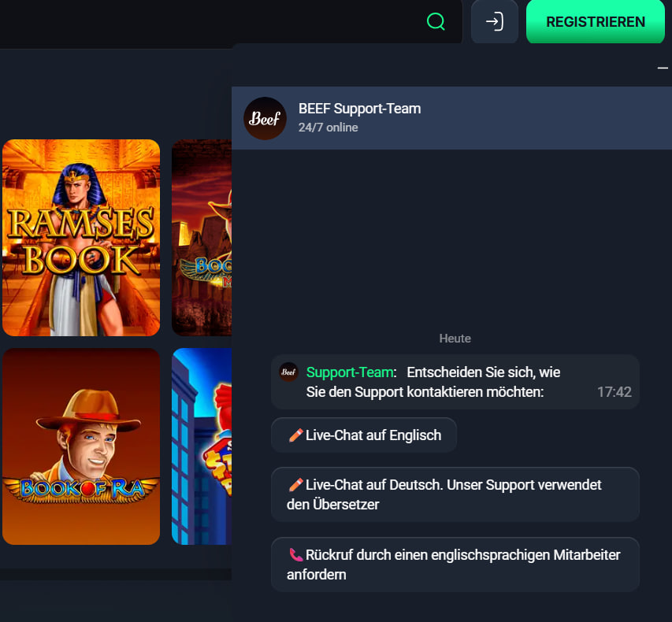This screenshot has height=622, width=672.
Task: Open the Book of Ra game
Action: (x=81, y=446)
